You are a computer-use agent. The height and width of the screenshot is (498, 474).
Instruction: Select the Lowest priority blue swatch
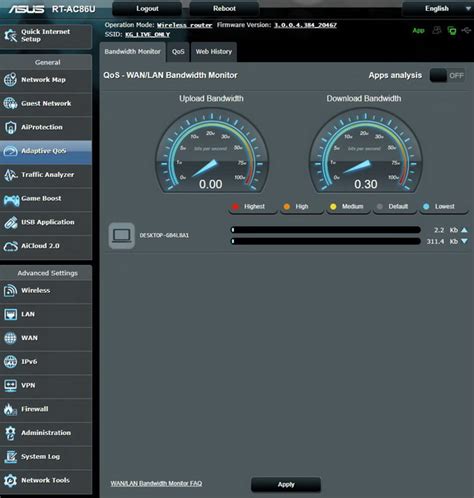[426, 207]
